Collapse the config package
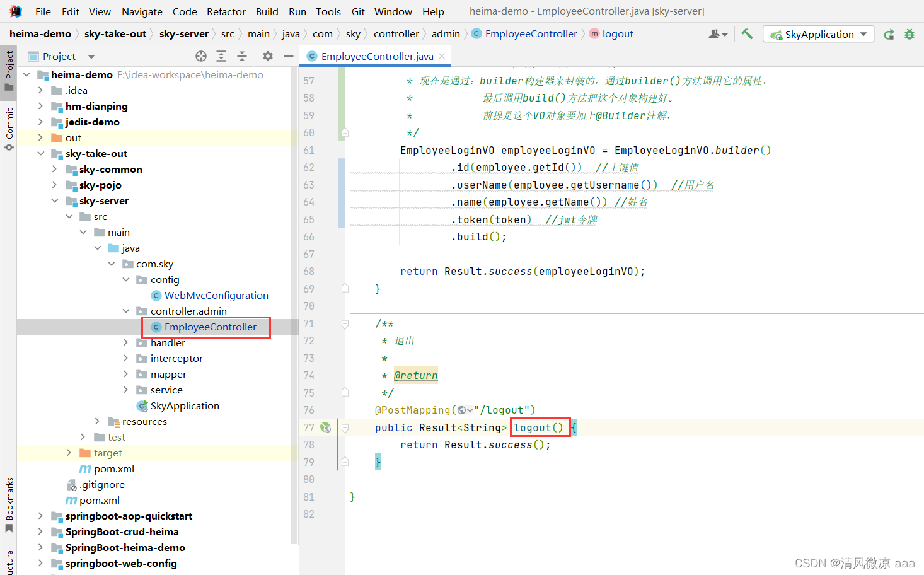This screenshot has width=924, height=575. (125, 279)
